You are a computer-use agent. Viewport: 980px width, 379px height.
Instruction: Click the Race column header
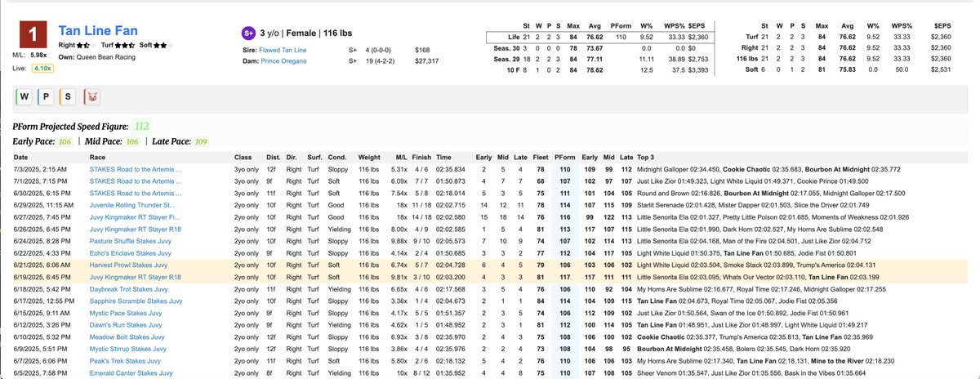(98, 156)
